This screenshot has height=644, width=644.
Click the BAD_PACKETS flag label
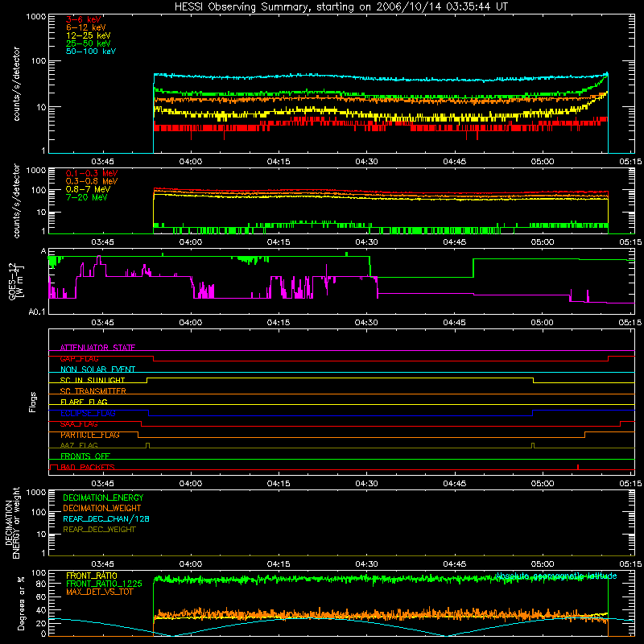(x=88, y=467)
